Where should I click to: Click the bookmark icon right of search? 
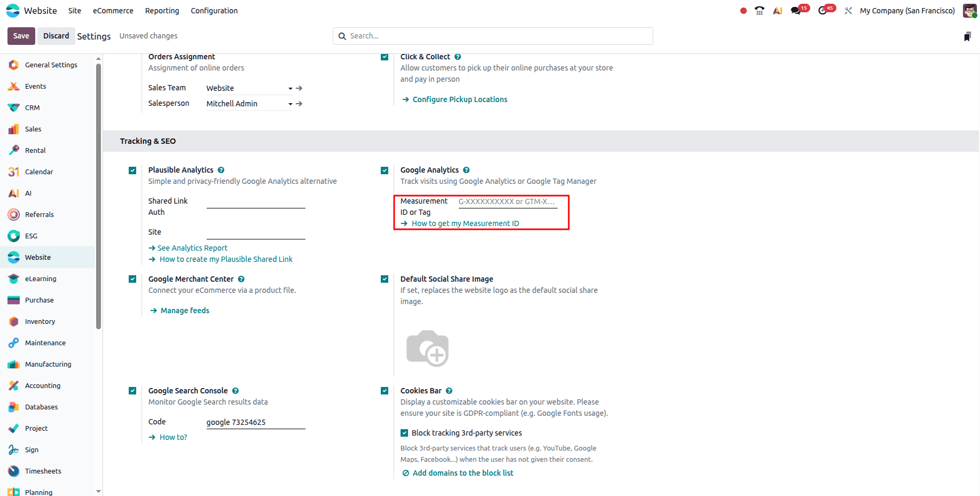pos(967,36)
